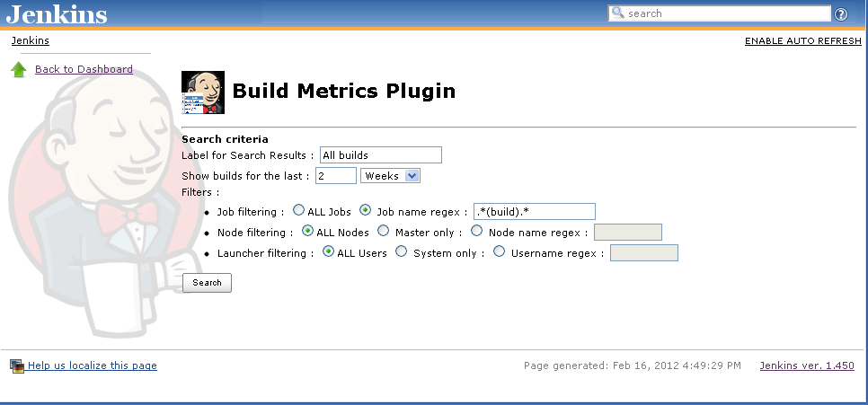Viewport: 868px width, 405px height.
Task: Click the Search button
Action: click(207, 283)
